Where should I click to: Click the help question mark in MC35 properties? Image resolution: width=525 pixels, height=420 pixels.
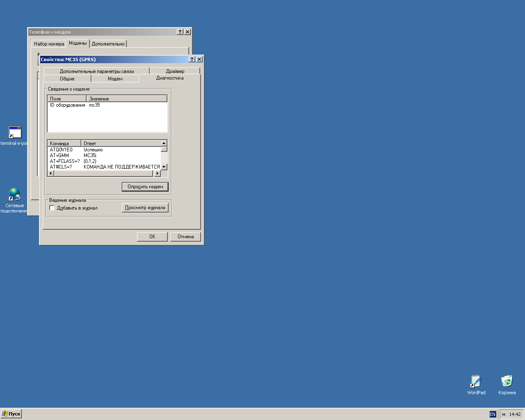point(192,59)
